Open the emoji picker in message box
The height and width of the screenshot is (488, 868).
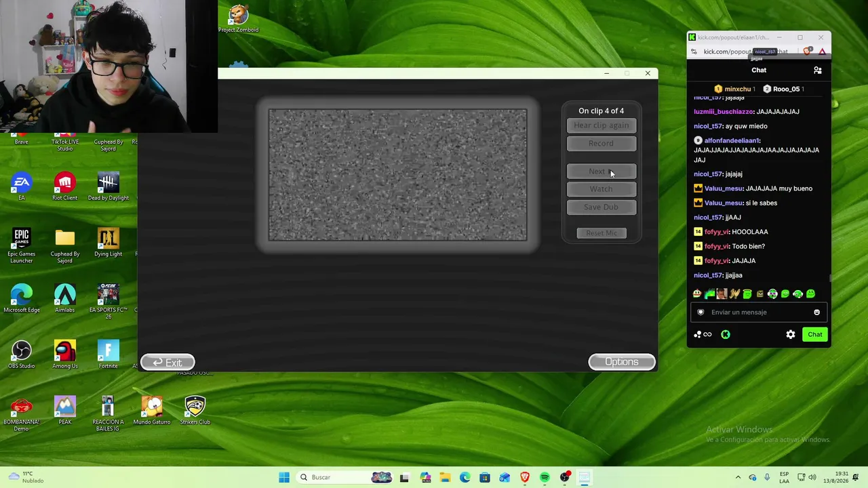tap(816, 312)
